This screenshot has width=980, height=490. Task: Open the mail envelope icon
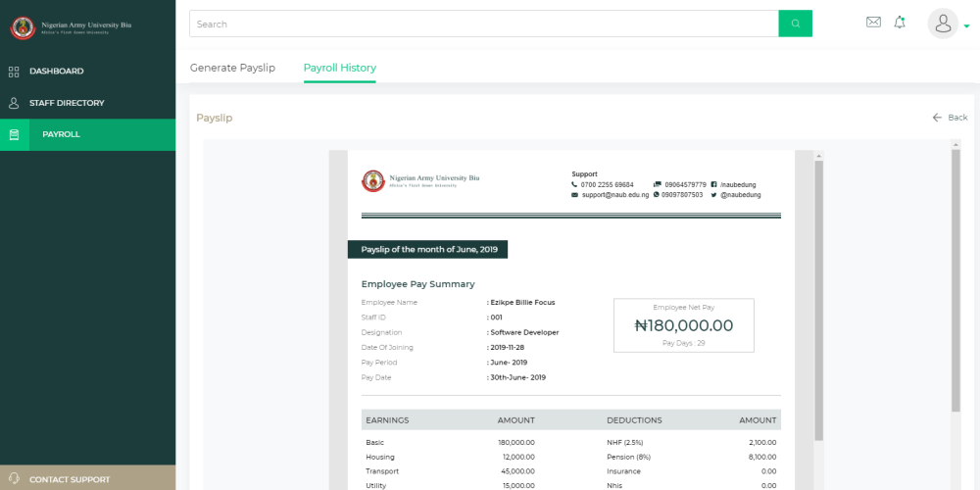point(873,23)
